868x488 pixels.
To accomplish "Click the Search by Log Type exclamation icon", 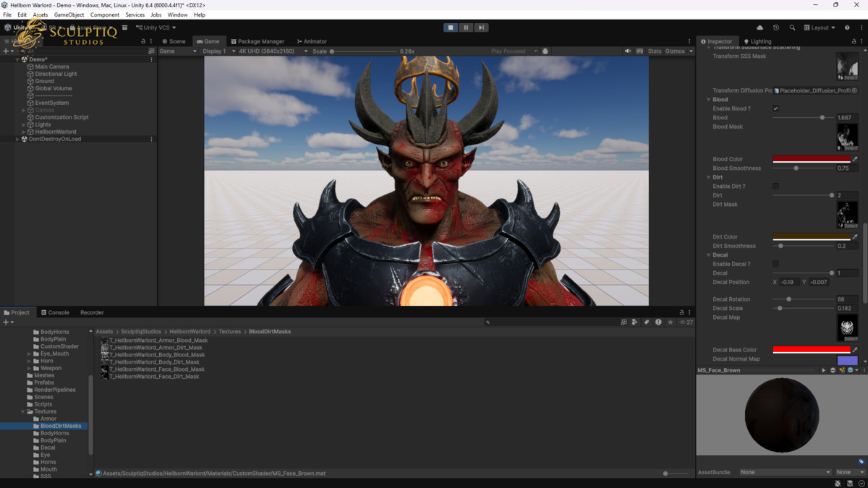I will [658, 322].
